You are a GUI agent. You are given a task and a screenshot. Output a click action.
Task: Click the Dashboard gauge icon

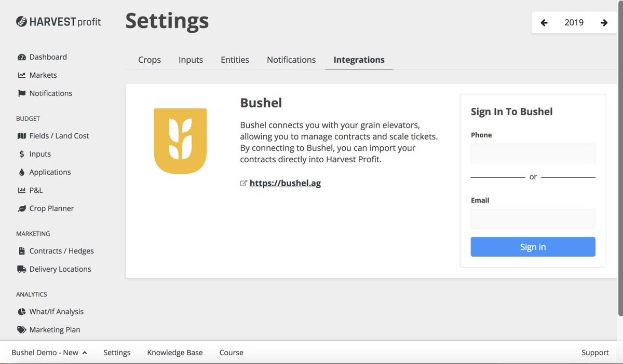click(21, 57)
